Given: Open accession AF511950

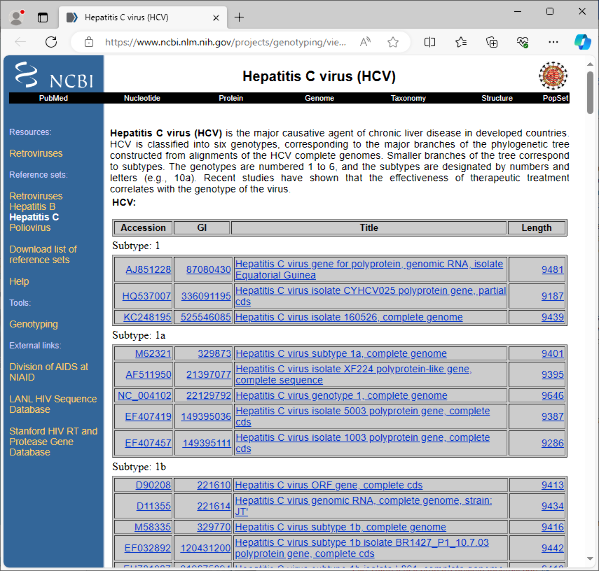Looking at the screenshot, I should coord(148,375).
